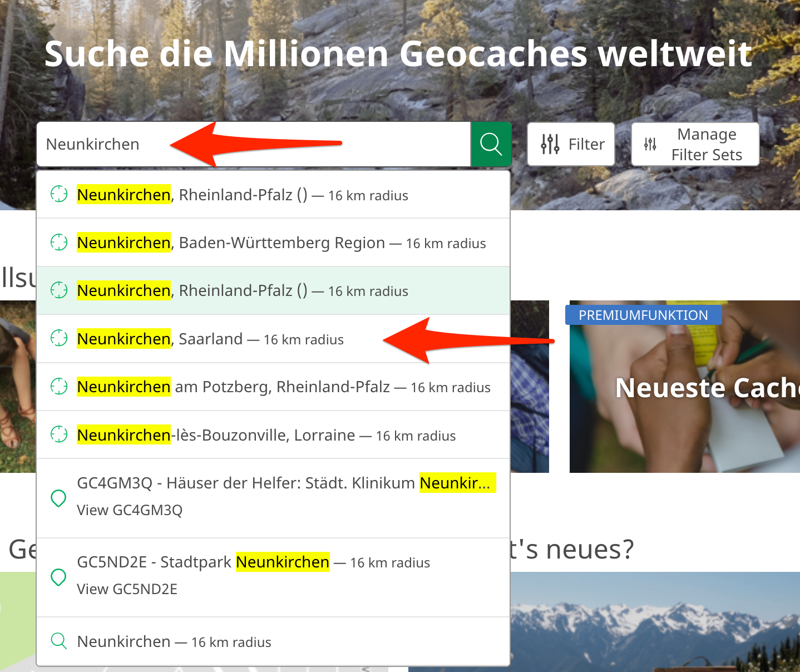
Task: Click View GC4GM3Q text
Action: pos(130,510)
